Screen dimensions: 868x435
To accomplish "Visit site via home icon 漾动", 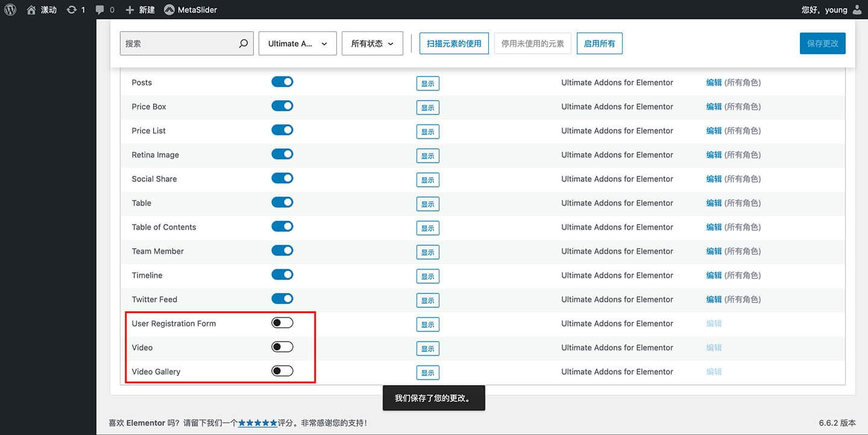I will coord(42,10).
